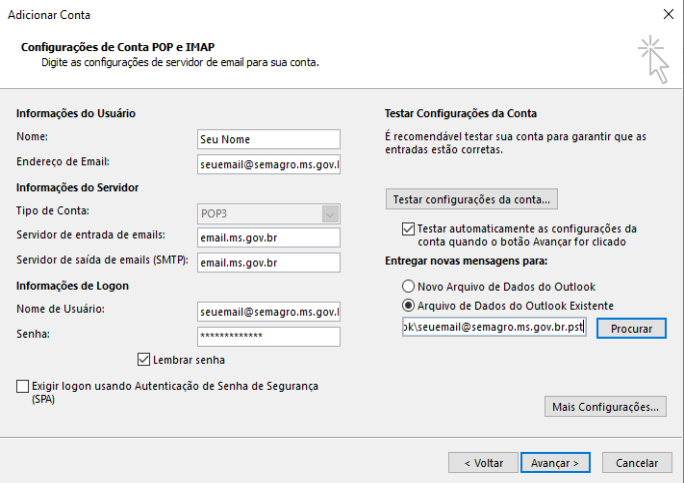This screenshot has height=483, width=684.
Task: Select the Servidor de saída SMTP field
Action: tap(269, 263)
